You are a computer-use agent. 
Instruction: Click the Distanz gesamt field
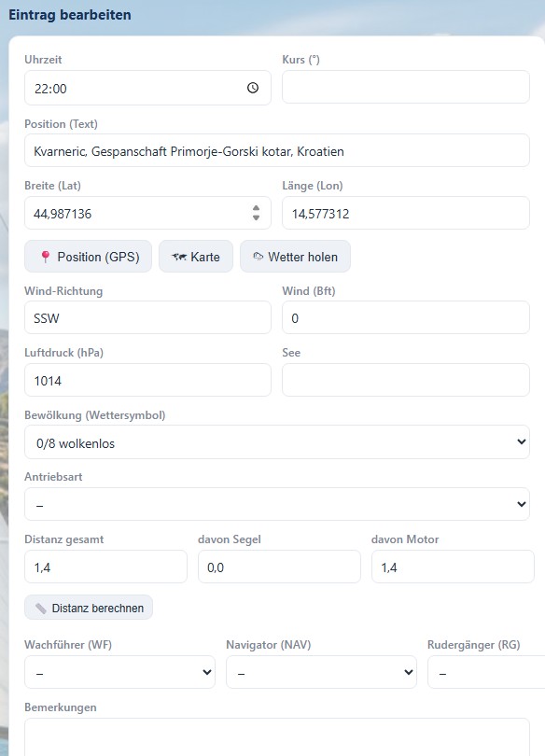point(105,567)
